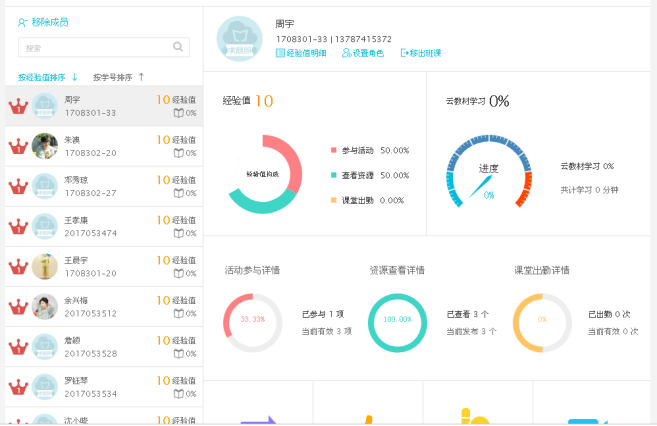Open 经验值明细 experience details link
The width and height of the screenshot is (657, 426).
coord(301,53)
